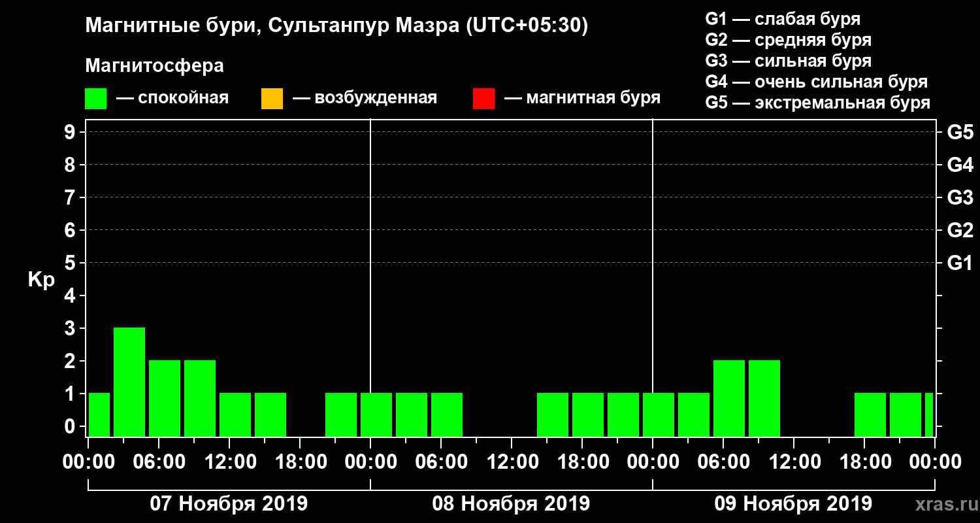Click the '07 Ноября 2019' date label

click(x=229, y=504)
